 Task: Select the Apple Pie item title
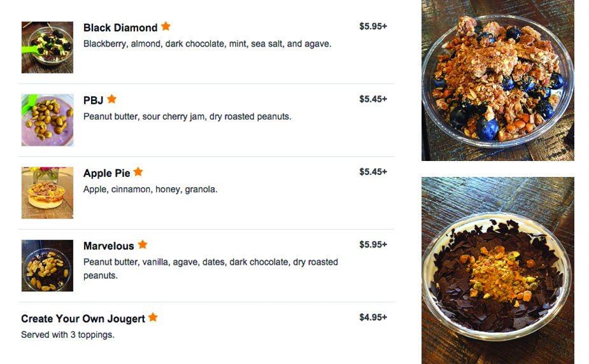tap(107, 173)
